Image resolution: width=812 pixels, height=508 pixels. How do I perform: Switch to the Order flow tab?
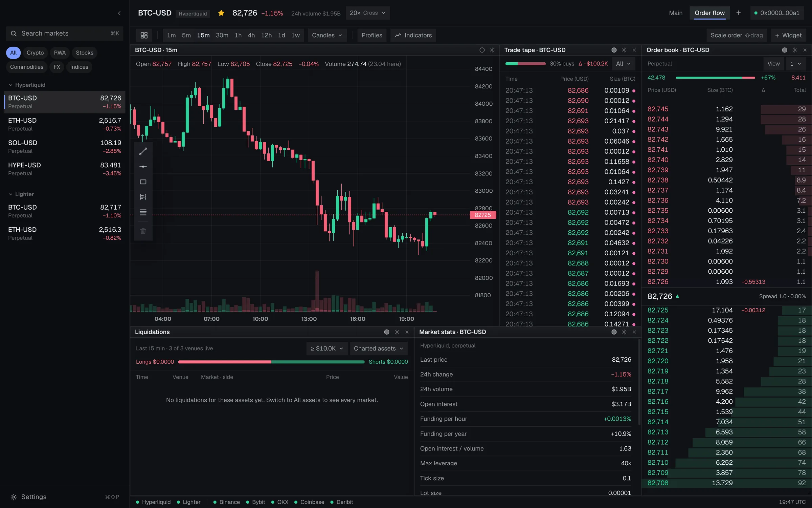[709, 13]
